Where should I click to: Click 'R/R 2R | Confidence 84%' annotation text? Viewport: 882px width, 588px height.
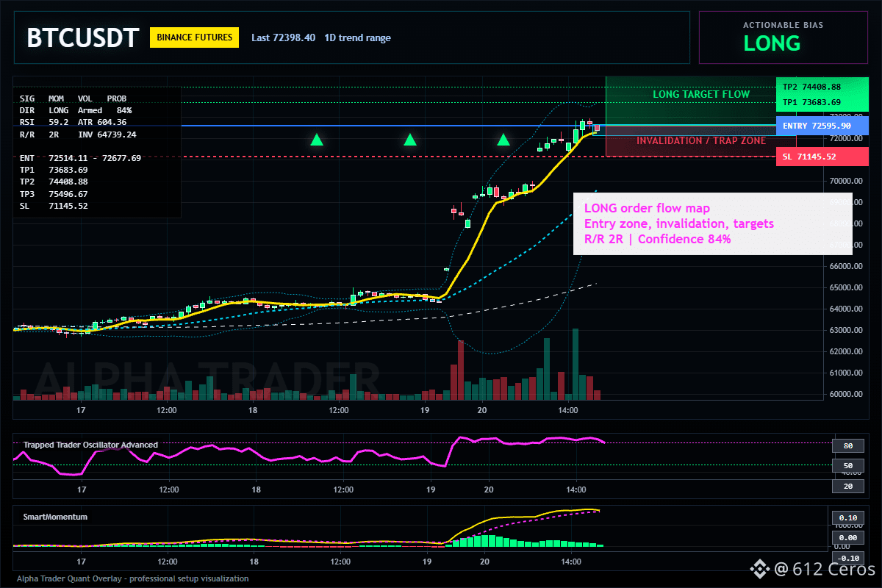point(657,239)
